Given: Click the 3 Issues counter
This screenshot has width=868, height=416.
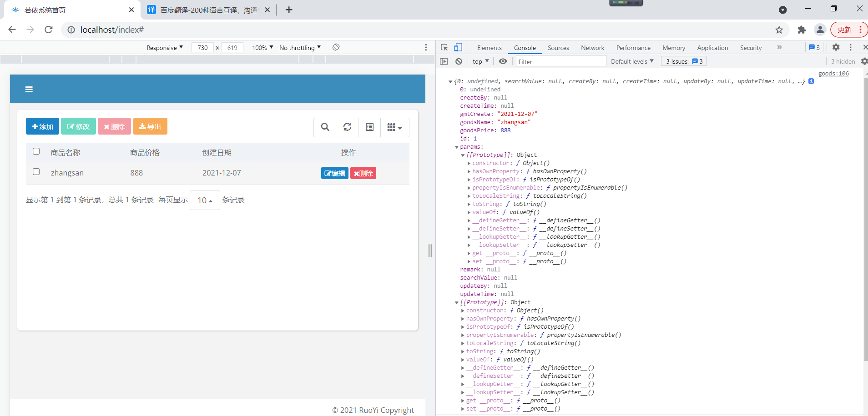Looking at the screenshot, I should click(684, 61).
